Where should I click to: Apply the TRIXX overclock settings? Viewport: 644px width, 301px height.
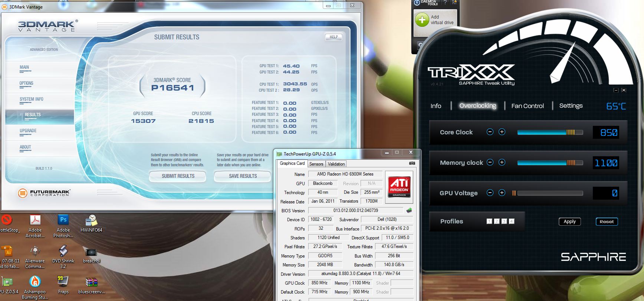[x=570, y=222]
